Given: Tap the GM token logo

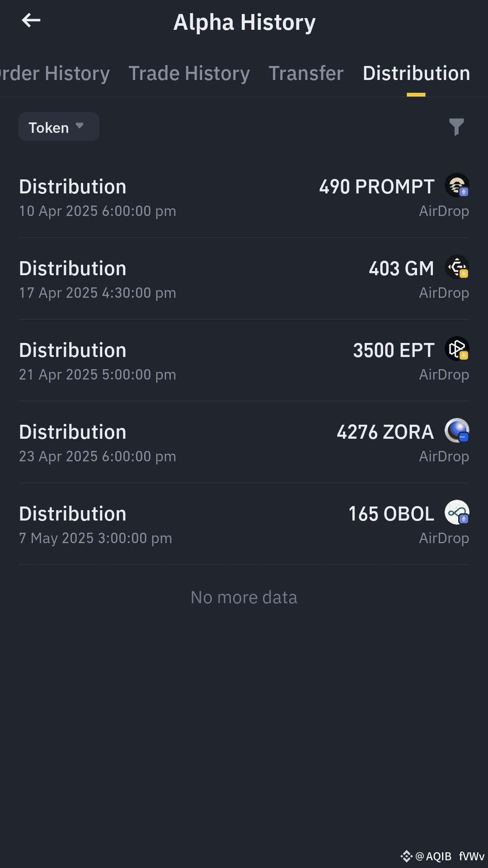Looking at the screenshot, I should [457, 267].
